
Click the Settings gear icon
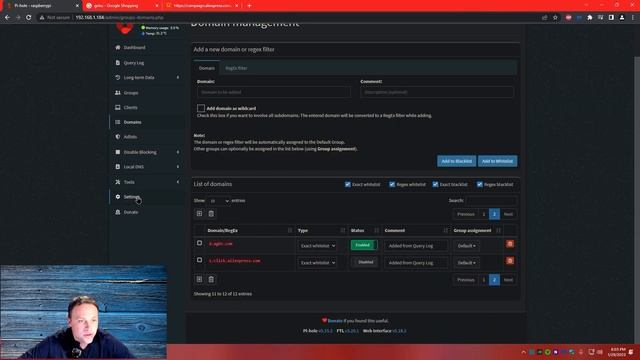tap(118, 197)
